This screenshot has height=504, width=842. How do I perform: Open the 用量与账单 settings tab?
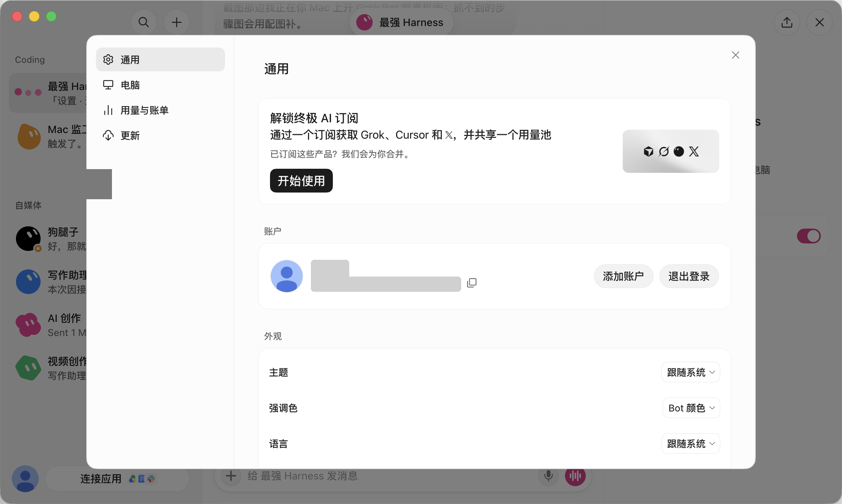click(x=160, y=110)
